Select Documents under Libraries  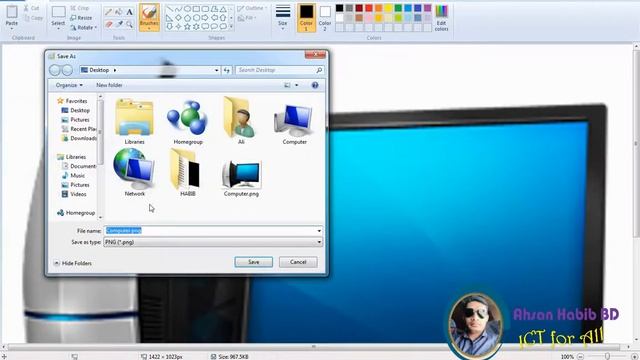(x=79, y=166)
